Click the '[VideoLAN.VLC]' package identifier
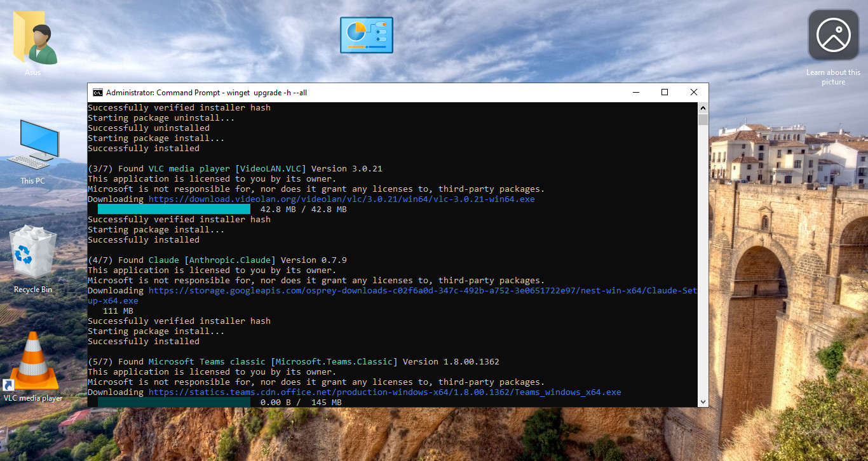The image size is (868, 461). click(271, 168)
